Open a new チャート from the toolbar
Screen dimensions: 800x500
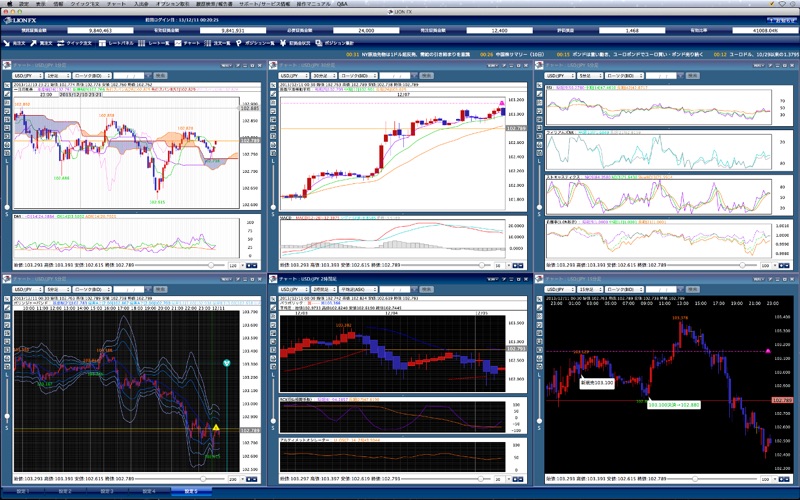click(x=187, y=43)
